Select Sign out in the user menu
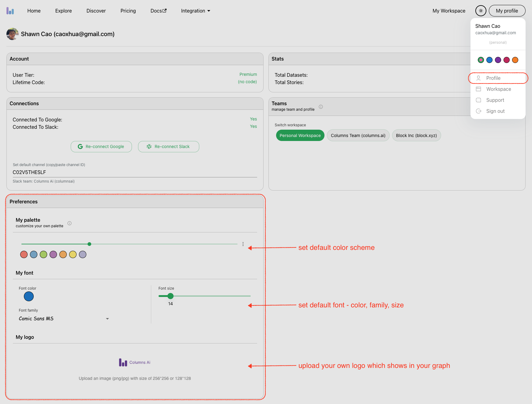 pyautogui.click(x=498, y=111)
